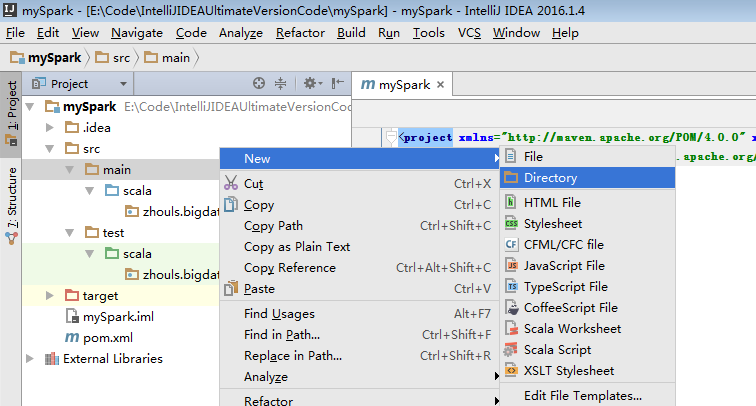This screenshot has width=756, height=406.
Task: Open the Project view dropdown
Action: pos(123,84)
